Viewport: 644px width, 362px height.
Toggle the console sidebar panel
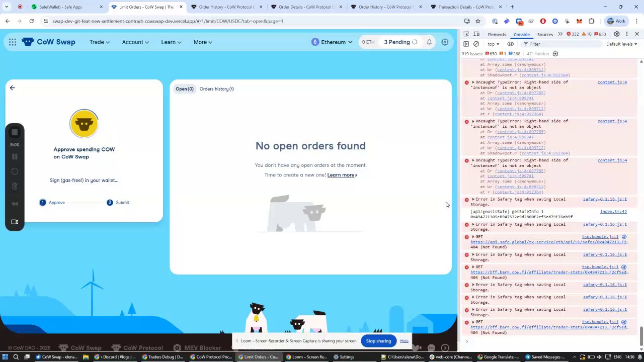[466, 44]
